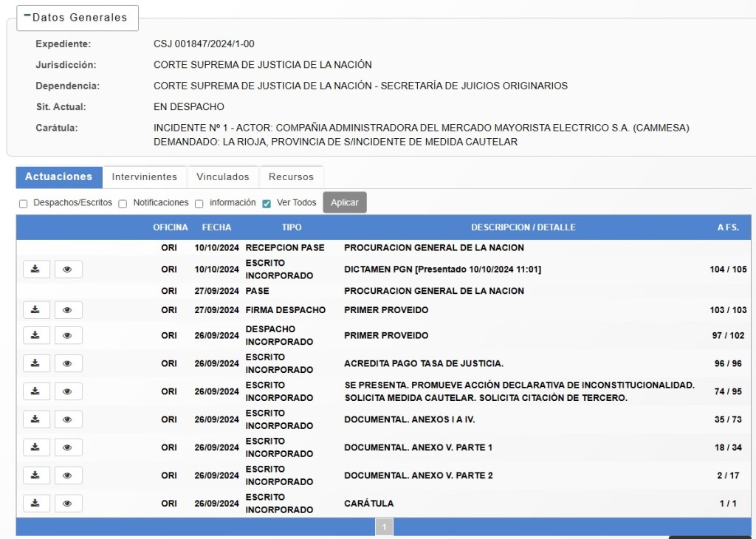
Task: Uncheck the Ver Todos filter
Action: (266, 204)
